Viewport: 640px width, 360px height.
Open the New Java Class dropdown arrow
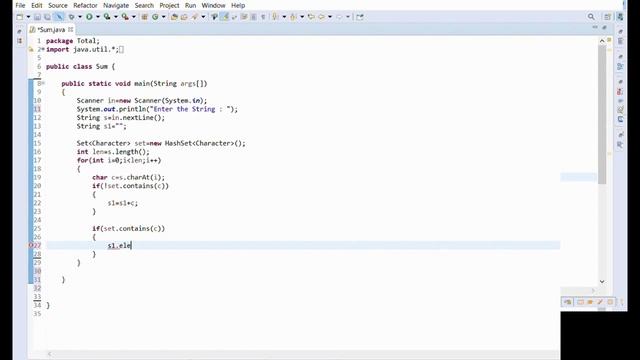164,17
